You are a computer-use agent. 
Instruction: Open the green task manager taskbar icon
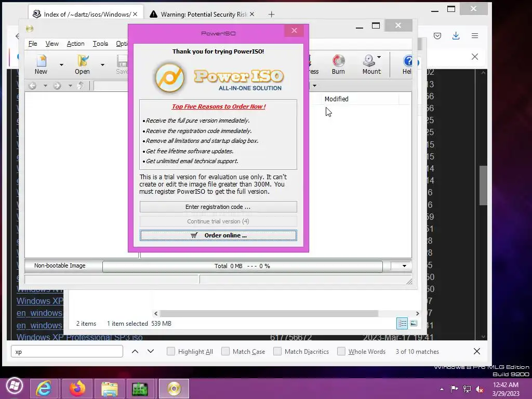click(140, 389)
